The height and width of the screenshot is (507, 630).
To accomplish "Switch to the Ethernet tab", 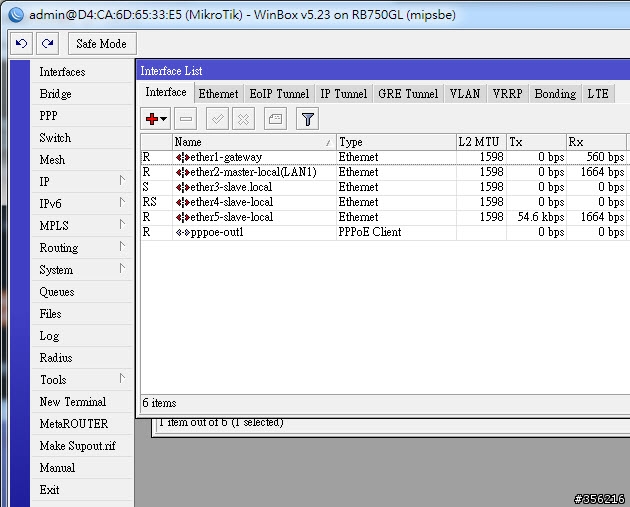I will pyautogui.click(x=219, y=94).
